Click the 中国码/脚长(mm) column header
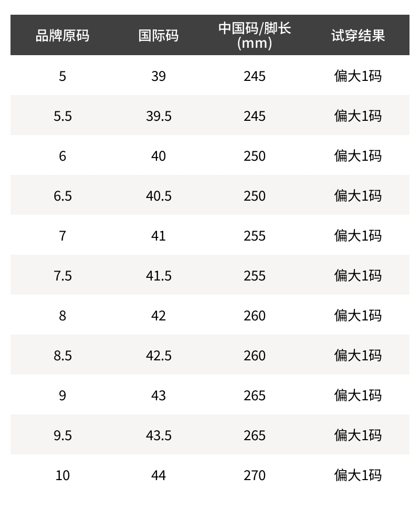Image resolution: width=420 pixels, height=509 pixels. pos(255,35)
